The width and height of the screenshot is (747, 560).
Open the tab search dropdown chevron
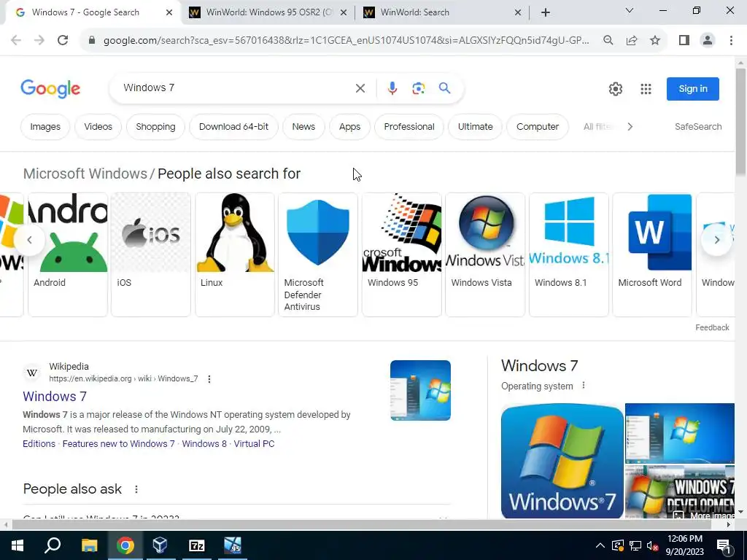(630, 10)
